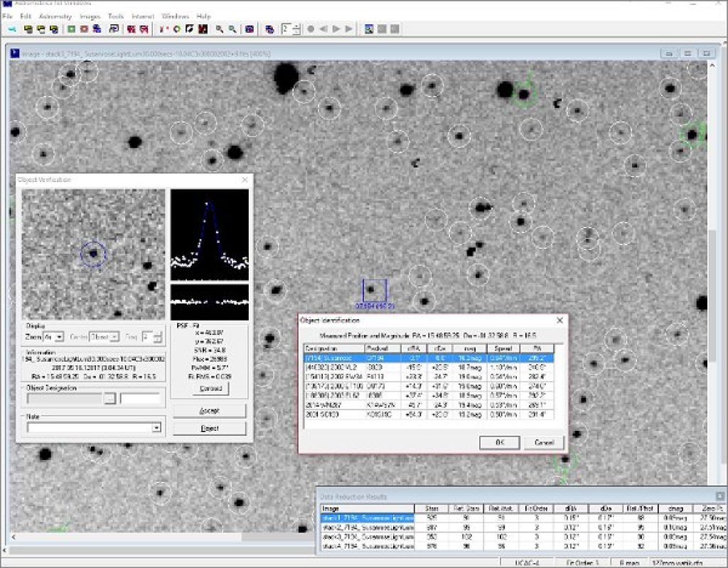Open the Images menu
The height and width of the screenshot is (568, 728).
(x=90, y=16)
